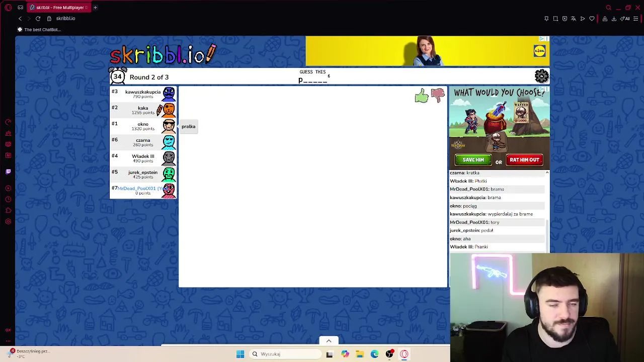644x362 pixels.
Task: Open the ad blocker shield icon
Action: pos(565,19)
